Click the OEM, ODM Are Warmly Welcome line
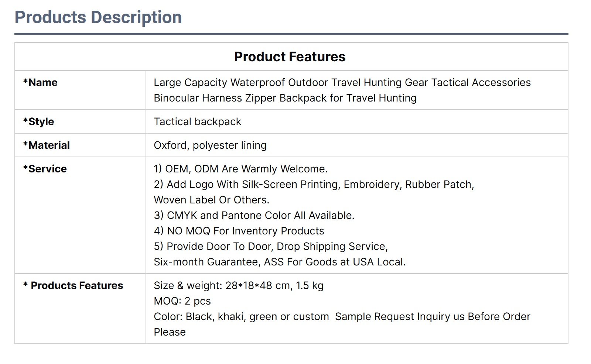Image resolution: width=591 pixels, height=364 pixels. point(241,169)
